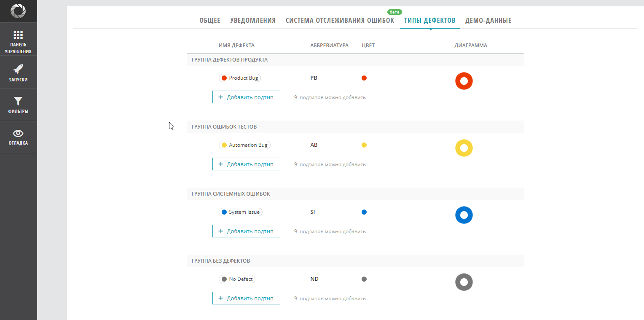Click the gray color dot for ND

tap(364, 279)
